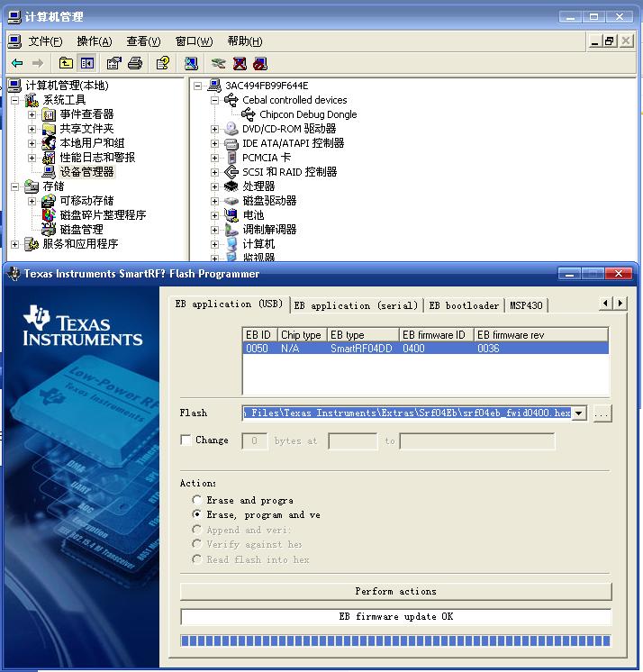The height and width of the screenshot is (672, 643).
Task: Click the Uninstall device toolbar icon
Action: pos(240,63)
